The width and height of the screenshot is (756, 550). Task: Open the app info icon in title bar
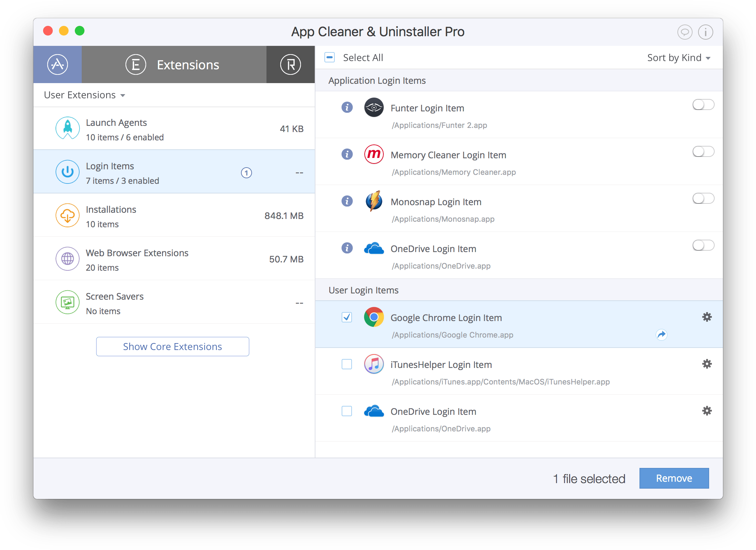click(705, 32)
